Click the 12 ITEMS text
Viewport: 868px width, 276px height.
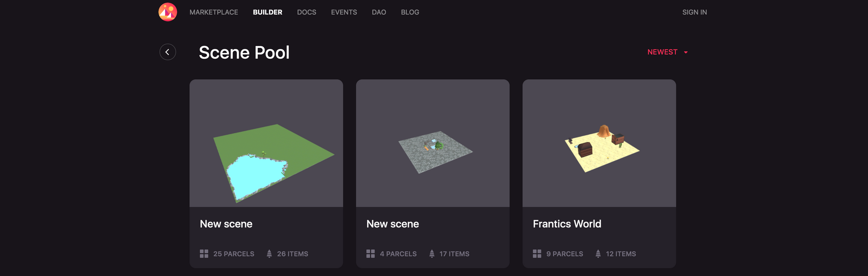pyautogui.click(x=621, y=254)
